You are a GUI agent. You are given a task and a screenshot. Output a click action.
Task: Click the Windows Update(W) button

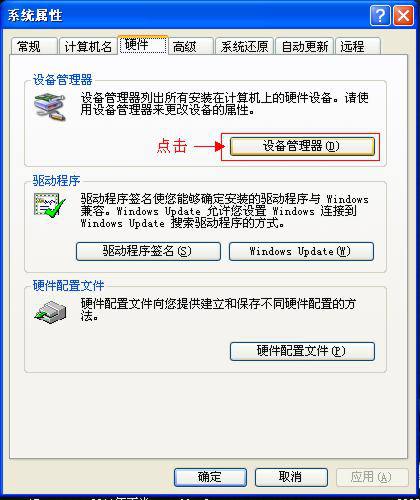(x=301, y=251)
